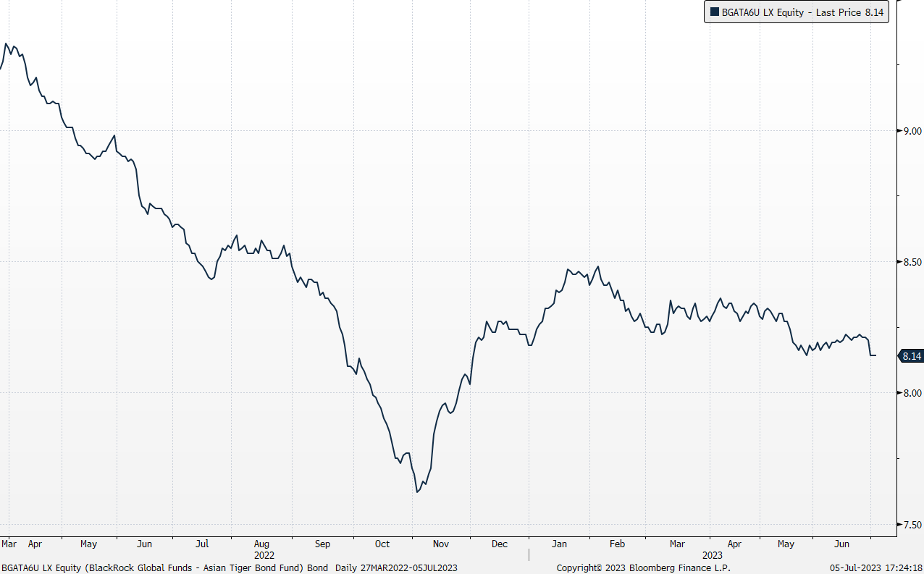Screen dimensions: 924x574
Task: Click the 'Nov' x-axis label
Action: click(440, 544)
